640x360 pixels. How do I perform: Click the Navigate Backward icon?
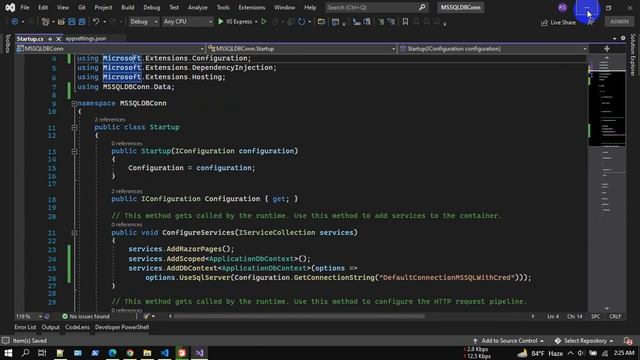[14, 22]
